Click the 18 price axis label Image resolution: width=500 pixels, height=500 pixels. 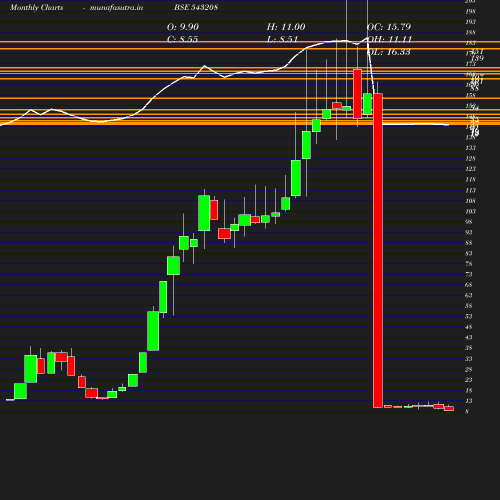(x=469, y=390)
